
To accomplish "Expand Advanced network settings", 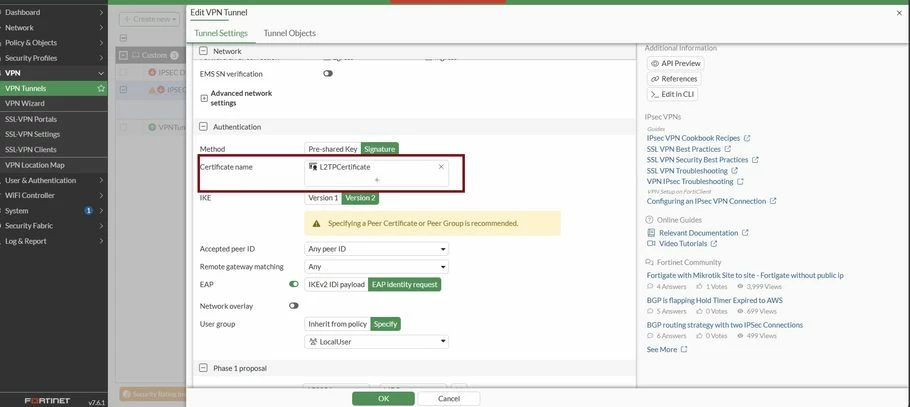I will coord(204,98).
